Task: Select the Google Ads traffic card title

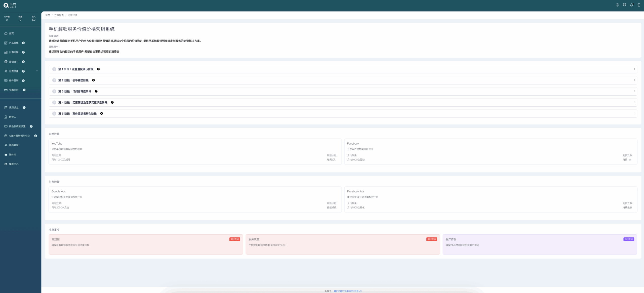Action: click(59, 192)
